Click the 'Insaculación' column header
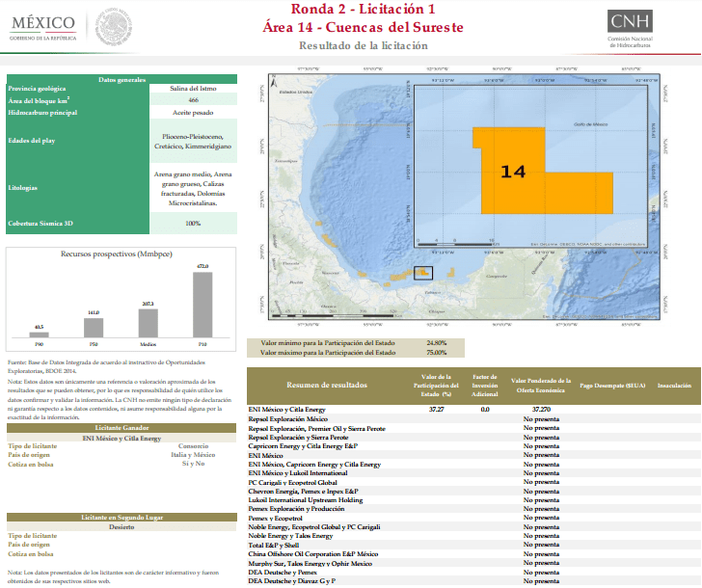Image resolution: width=702 pixels, height=588 pixels. click(674, 386)
